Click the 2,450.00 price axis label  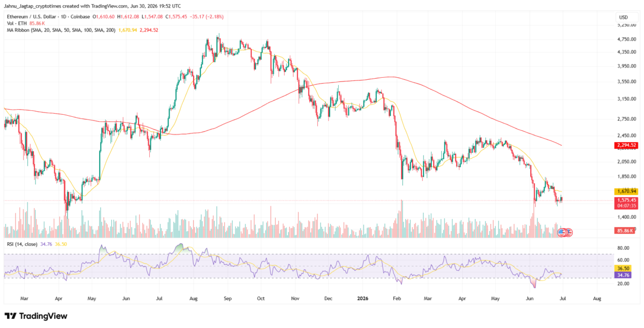point(626,136)
